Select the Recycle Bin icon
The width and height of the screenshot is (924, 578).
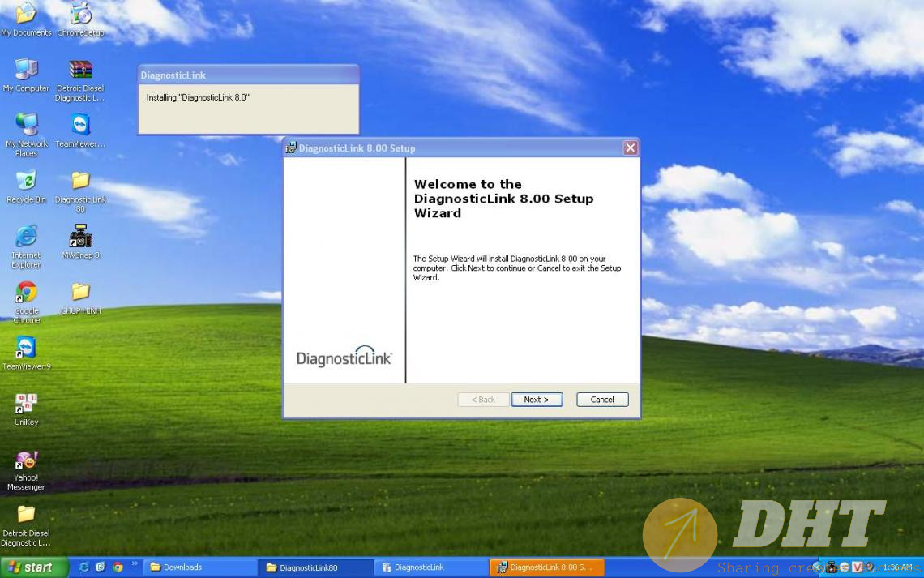pyautogui.click(x=26, y=182)
